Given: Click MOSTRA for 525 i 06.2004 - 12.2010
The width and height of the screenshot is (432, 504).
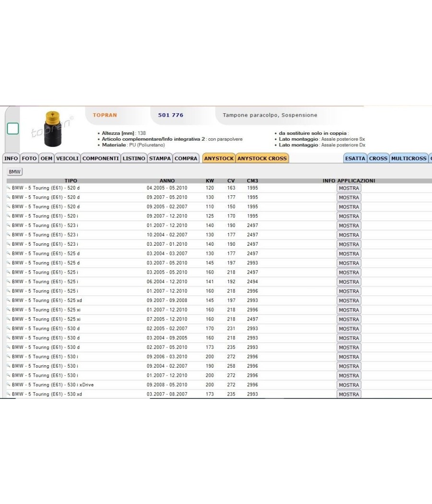Looking at the screenshot, I should (349, 282).
